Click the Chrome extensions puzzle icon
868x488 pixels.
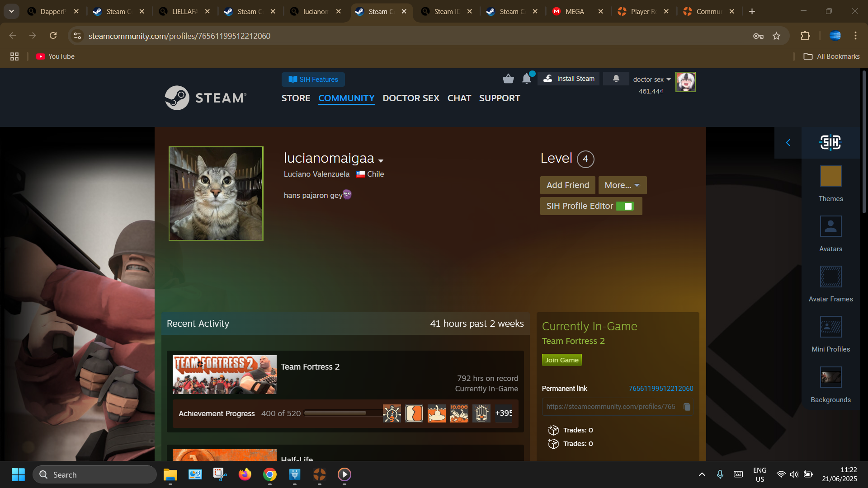pyautogui.click(x=805, y=36)
